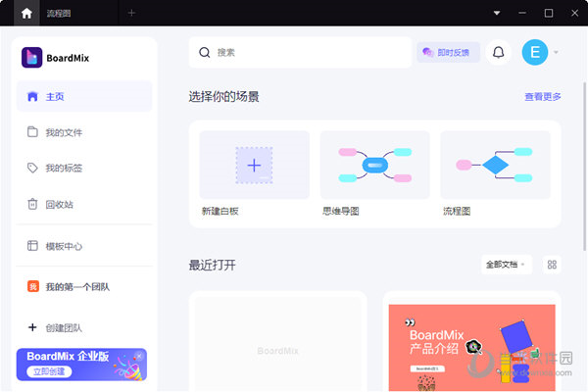Click the search input field
588x392 pixels.
(304, 52)
